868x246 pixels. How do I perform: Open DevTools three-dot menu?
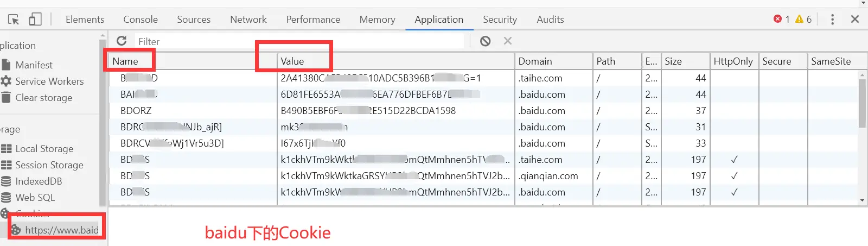(x=832, y=20)
